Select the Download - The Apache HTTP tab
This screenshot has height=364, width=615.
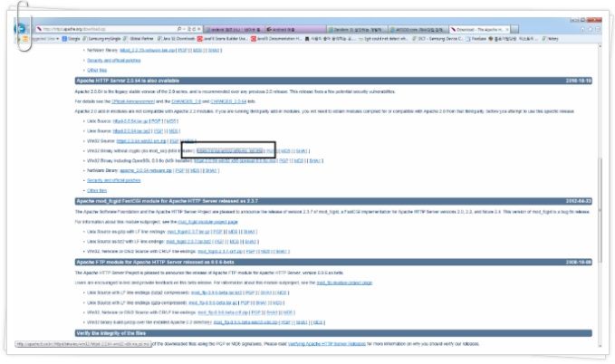[x=479, y=29]
